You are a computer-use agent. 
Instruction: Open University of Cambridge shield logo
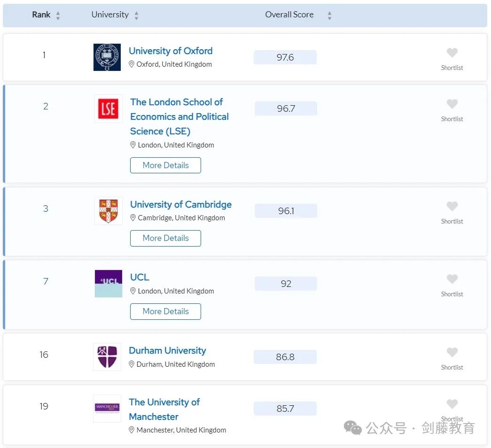[109, 211]
